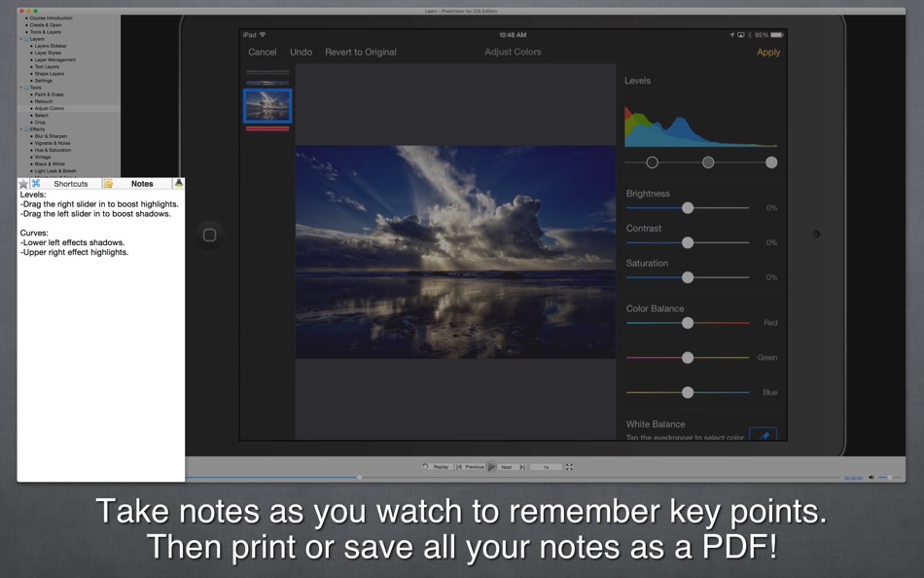Click the cloud photo on the canvas
The image size is (924, 578).
point(455,252)
